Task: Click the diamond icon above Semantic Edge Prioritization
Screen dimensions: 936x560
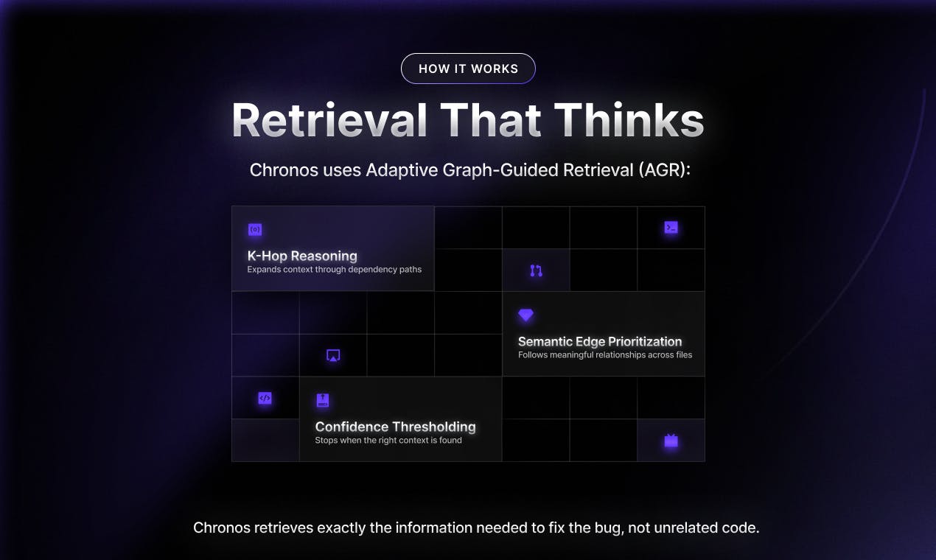Action: click(x=525, y=315)
